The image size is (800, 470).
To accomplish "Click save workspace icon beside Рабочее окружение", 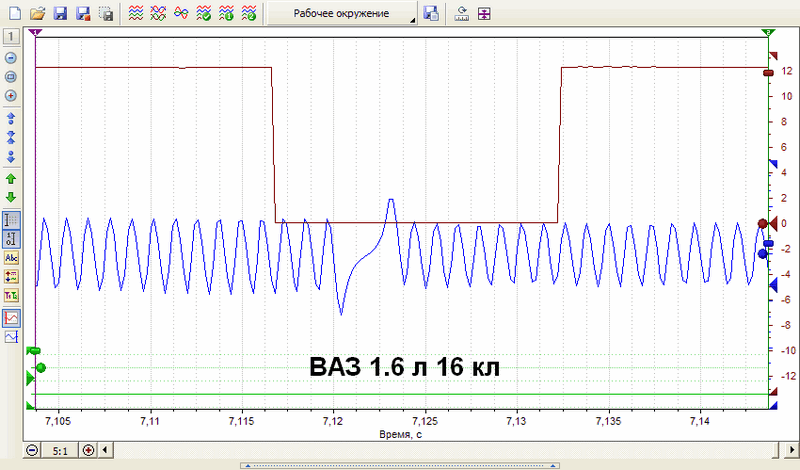I will (x=431, y=13).
